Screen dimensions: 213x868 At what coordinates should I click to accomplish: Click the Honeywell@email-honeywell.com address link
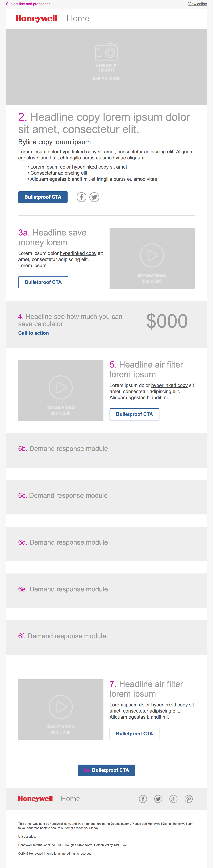171,824
